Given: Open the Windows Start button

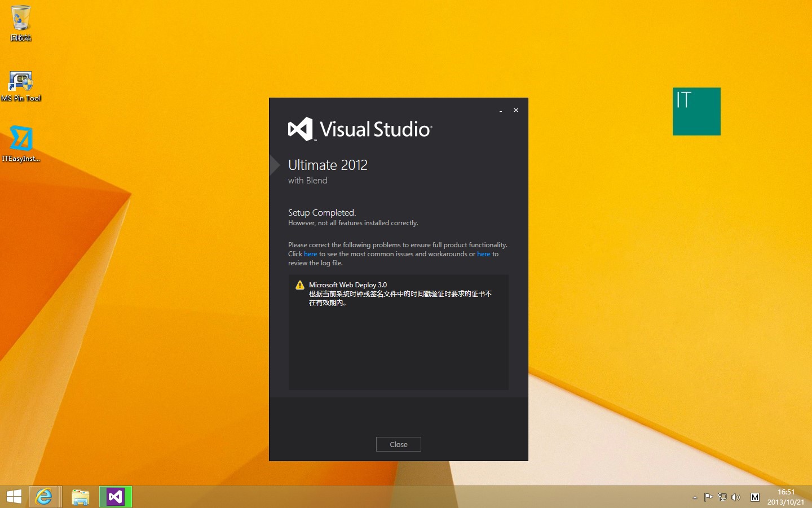Looking at the screenshot, I should (x=14, y=497).
